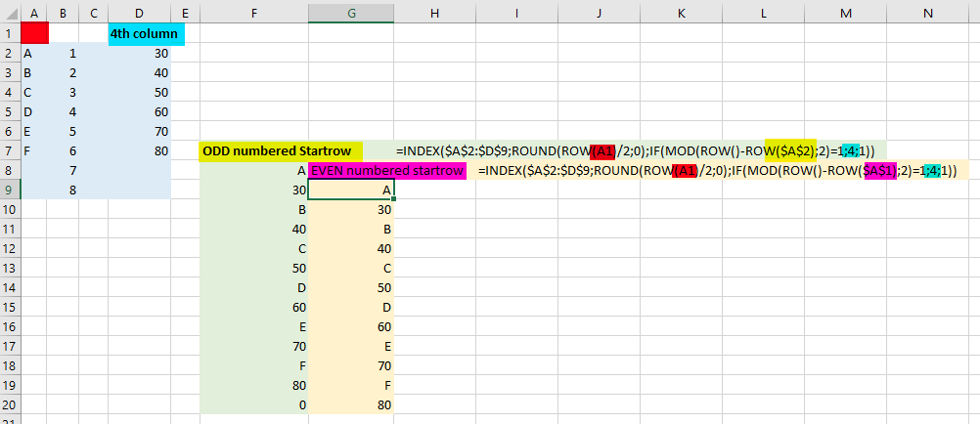Screen dimensions: 980x424
Task: Click cell F20 showing 0
Action: [x=253, y=404]
